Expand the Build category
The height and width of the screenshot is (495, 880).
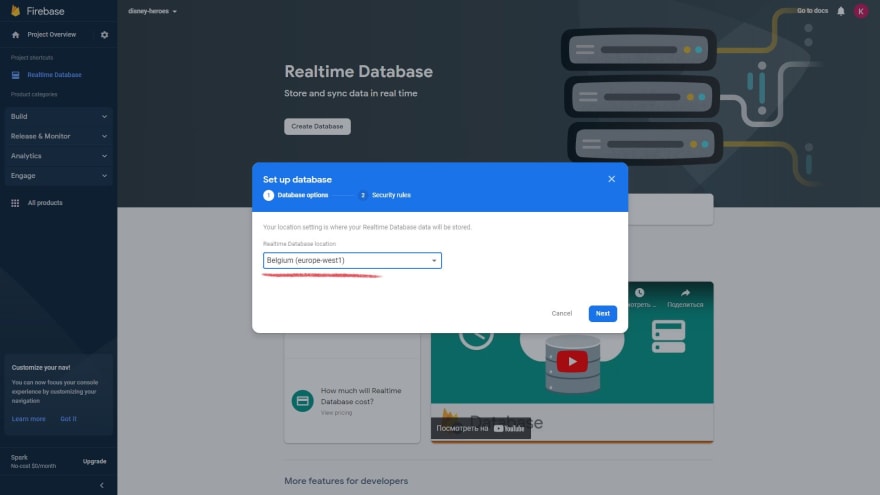pos(58,117)
